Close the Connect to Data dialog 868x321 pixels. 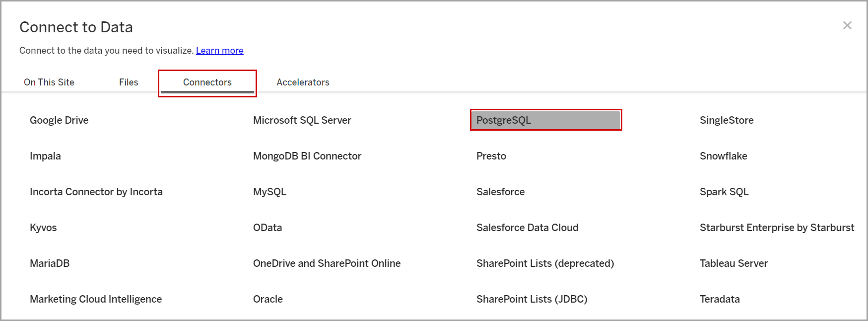(847, 25)
